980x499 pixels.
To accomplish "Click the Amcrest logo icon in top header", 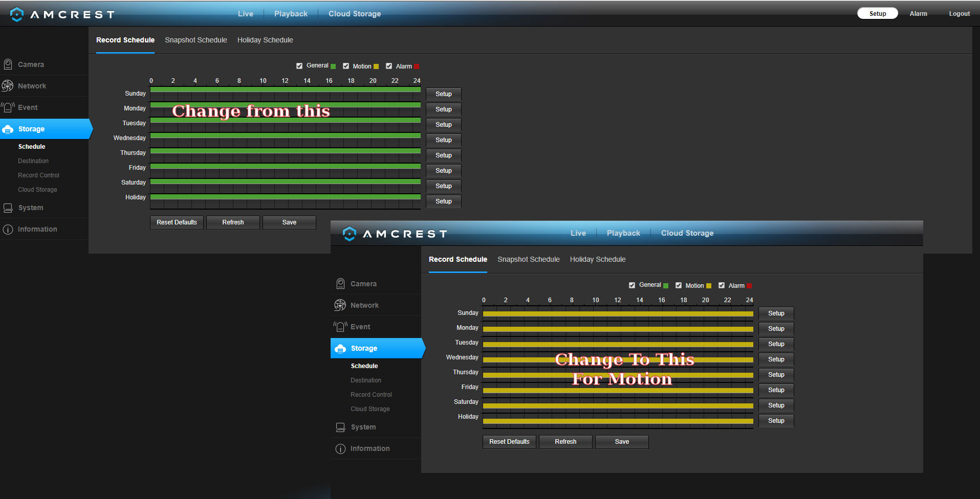I will click(17, 14).
